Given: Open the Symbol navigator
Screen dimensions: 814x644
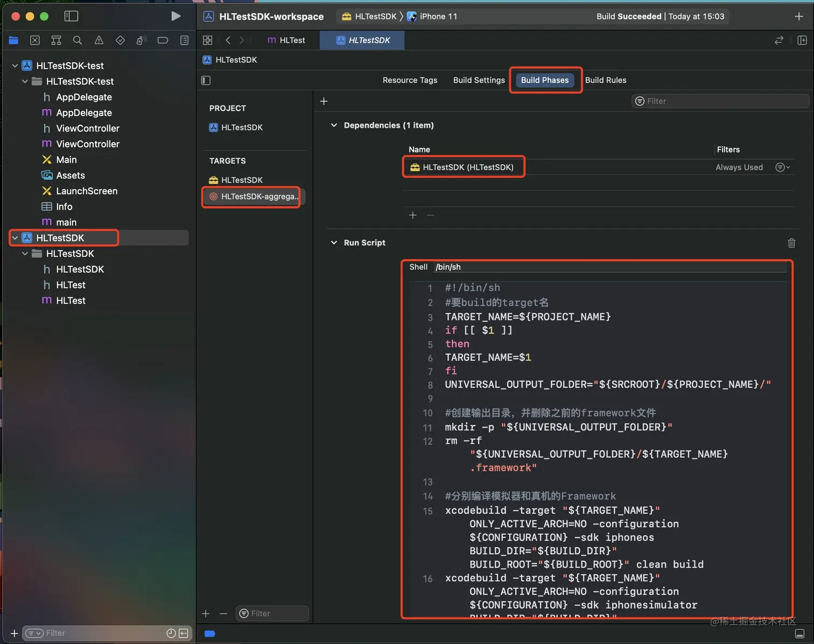Looking at the screenshot, I should tap(56, 40).
